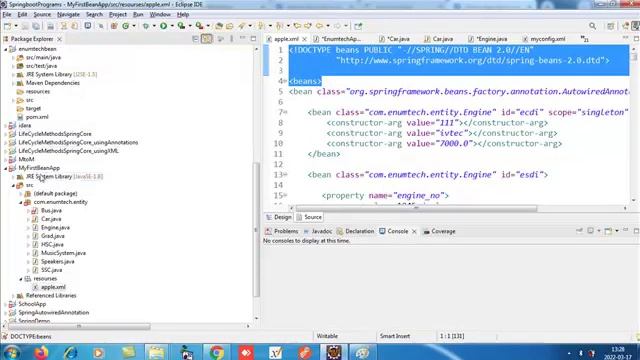Toggle Link with Editor in Package Explorer
Screen dimensions: 640x360
[207, 39]
